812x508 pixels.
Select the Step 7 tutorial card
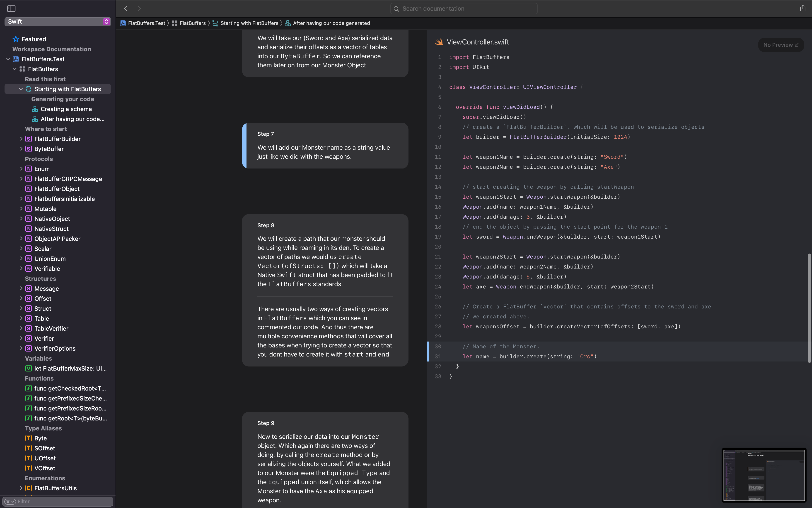tap(325, 145)
